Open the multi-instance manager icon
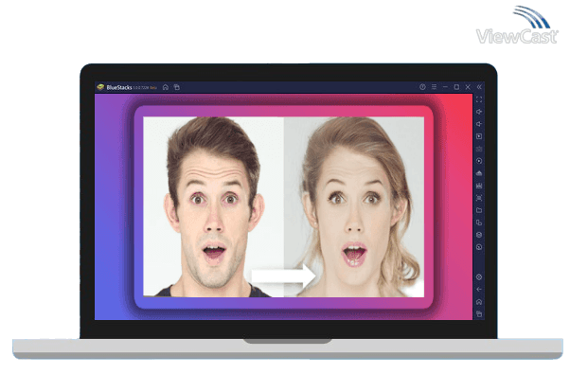 (479, 223)
